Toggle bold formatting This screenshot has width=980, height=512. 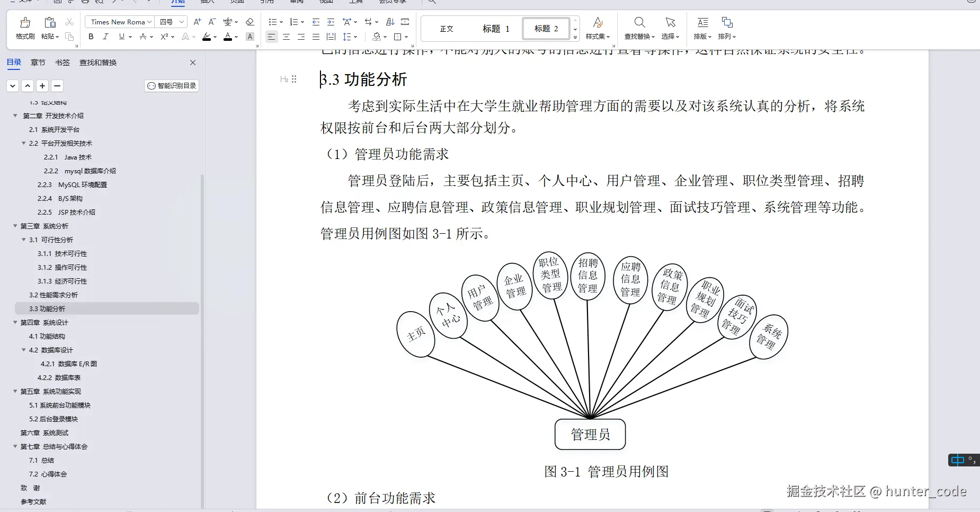[x=91, y=37]
